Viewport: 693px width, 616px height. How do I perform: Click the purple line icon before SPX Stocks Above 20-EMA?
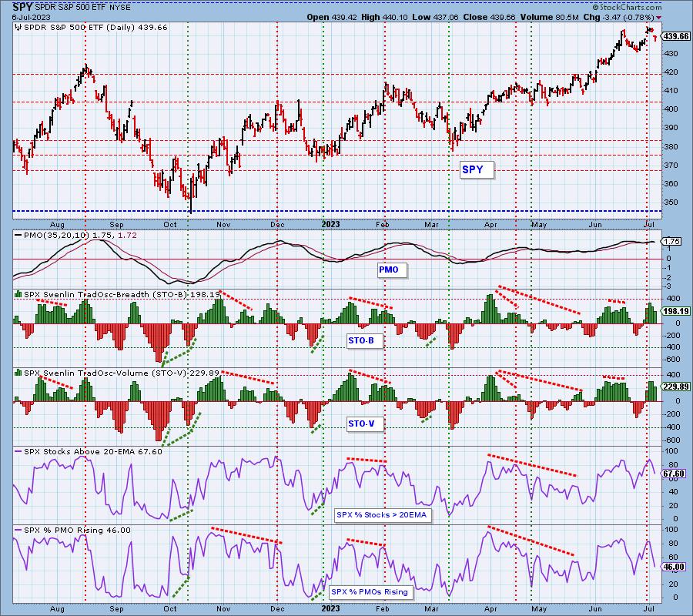(x=18, y=452)
